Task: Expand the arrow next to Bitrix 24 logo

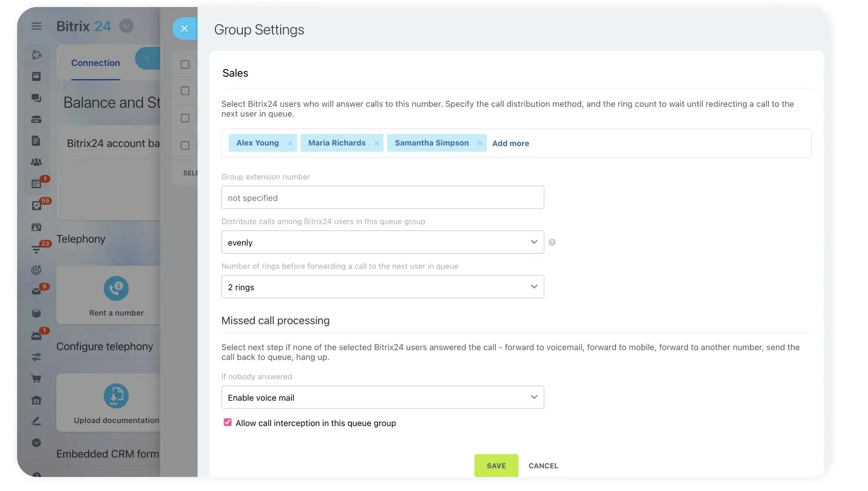Action: (126, 26)
